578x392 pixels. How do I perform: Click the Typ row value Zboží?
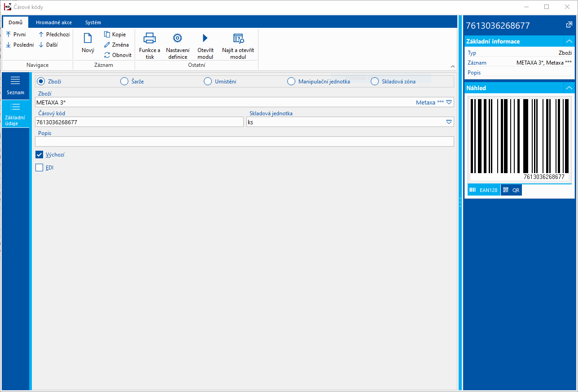[565, 53]
